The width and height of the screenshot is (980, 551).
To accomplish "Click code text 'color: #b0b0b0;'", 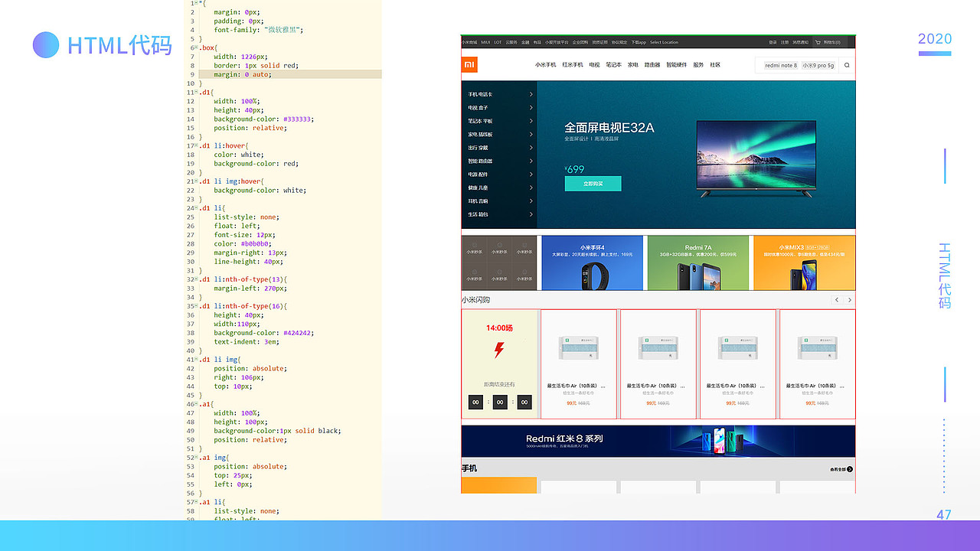I will 242,244.
